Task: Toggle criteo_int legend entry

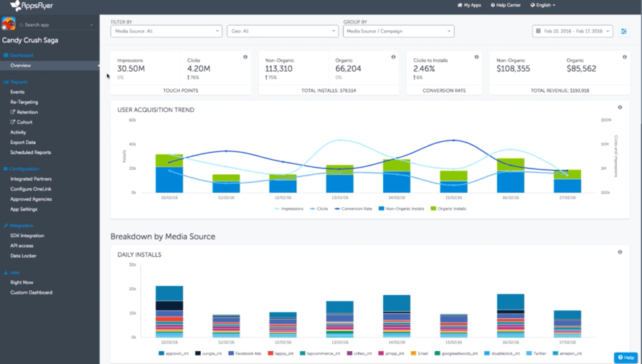Action: (359, 353)
